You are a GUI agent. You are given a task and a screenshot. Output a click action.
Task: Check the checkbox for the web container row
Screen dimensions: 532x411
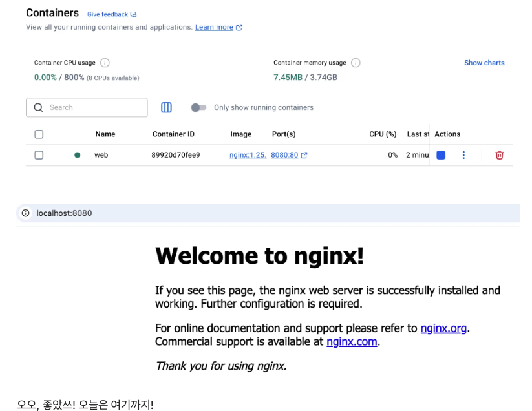coord(39,155)
